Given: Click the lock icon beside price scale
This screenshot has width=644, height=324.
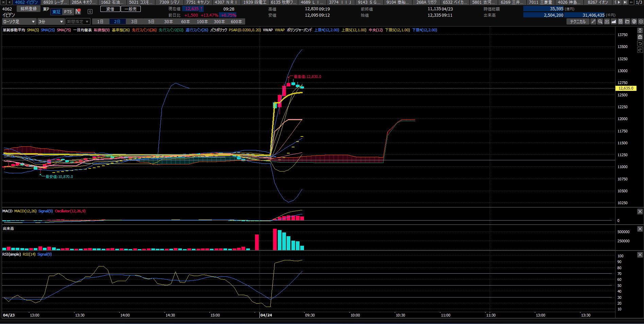Looking at the screenshot, I should pyautogui.click(x=640, y=37).
